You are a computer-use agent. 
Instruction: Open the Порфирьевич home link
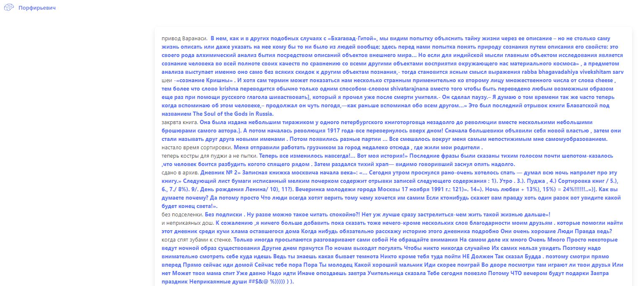(37, 8)
